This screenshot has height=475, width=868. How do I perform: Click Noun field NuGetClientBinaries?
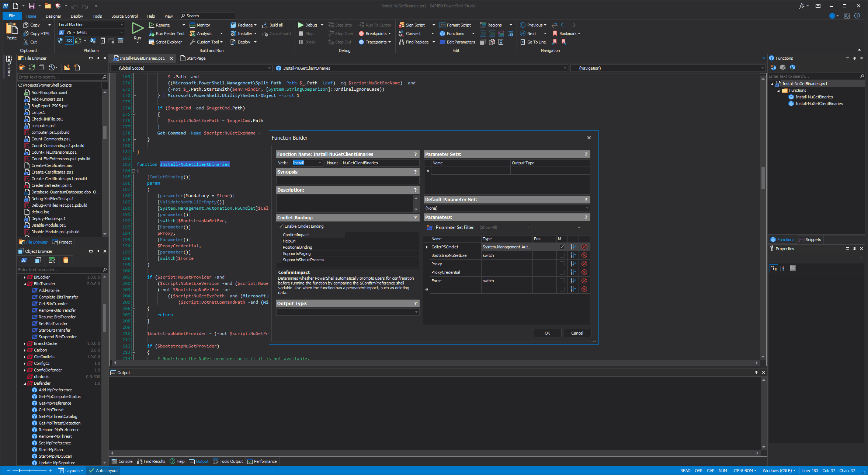380,163
